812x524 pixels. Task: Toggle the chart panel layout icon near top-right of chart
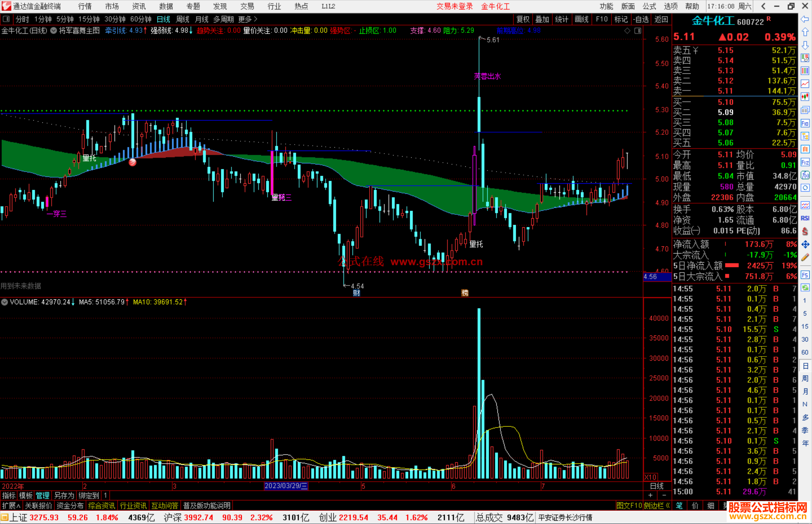pos(638,31)
